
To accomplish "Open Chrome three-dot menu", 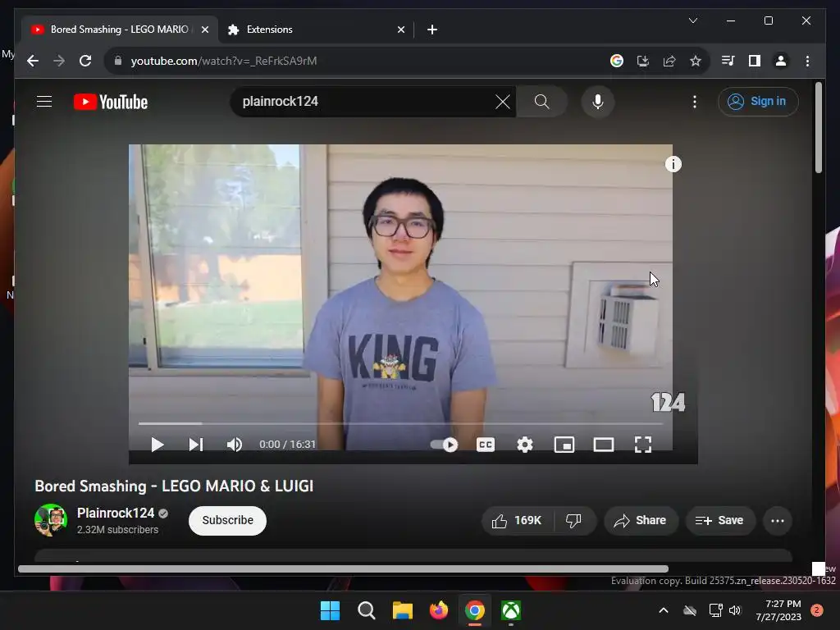I will click(807, 61).
